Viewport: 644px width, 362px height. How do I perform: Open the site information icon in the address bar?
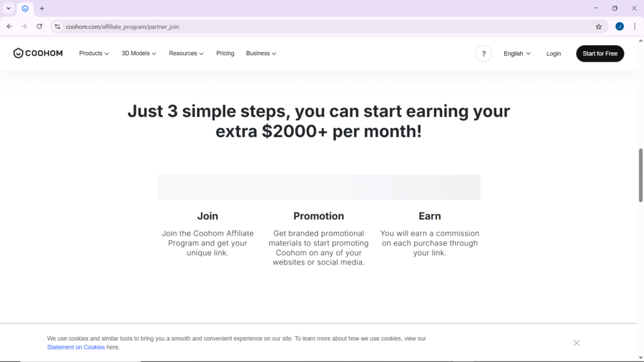(x=57, y=26)
